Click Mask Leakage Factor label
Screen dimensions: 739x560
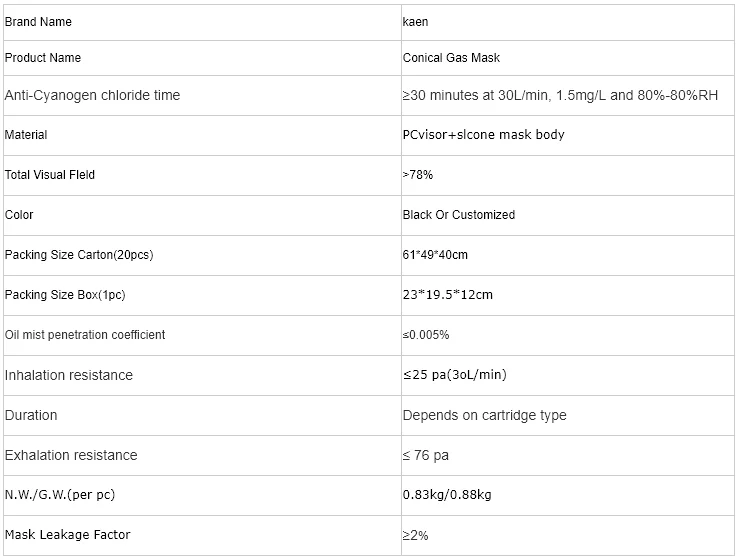tap(67, 535)
